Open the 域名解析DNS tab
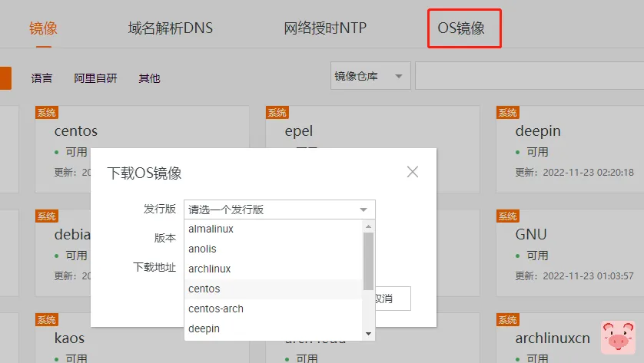Viewport: 644px width, 363px height. pyautogui.click(x=171, y=28)
